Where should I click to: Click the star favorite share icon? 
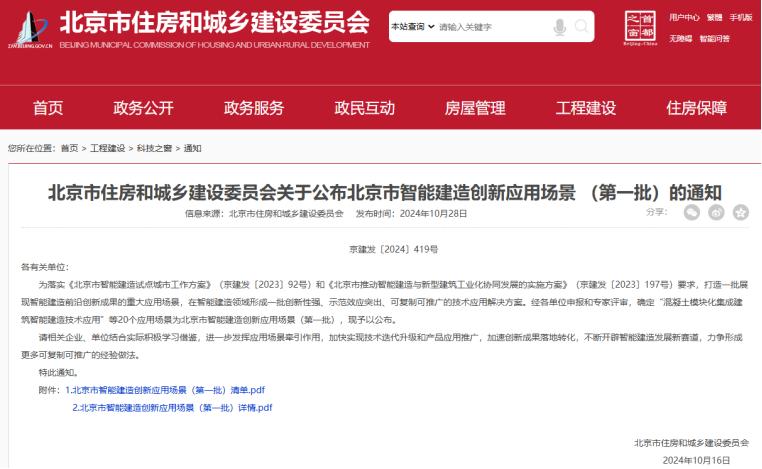tap(740, 212)
